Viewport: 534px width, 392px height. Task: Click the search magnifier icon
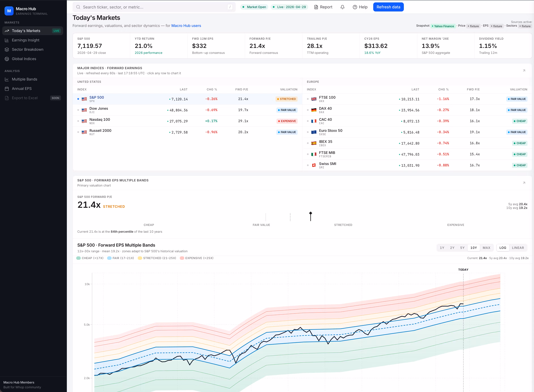coord(78,7)
